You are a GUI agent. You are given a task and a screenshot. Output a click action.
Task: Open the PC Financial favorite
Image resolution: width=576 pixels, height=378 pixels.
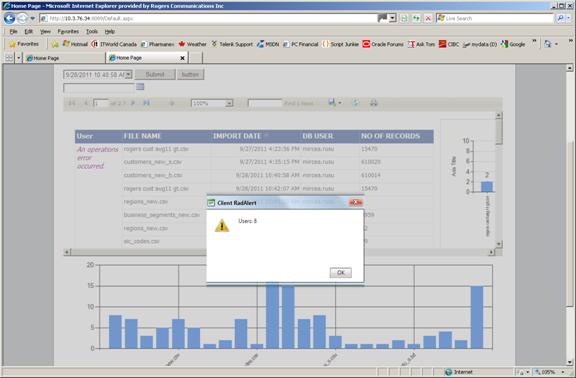300,44
